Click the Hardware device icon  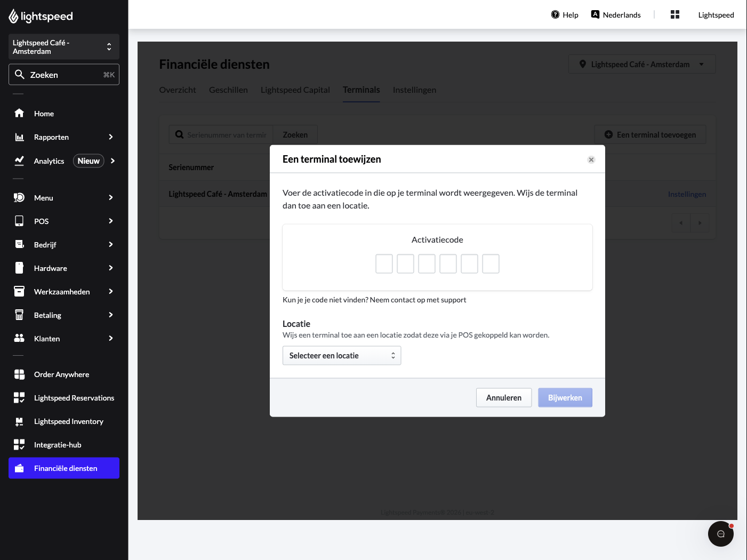(19, 268)
